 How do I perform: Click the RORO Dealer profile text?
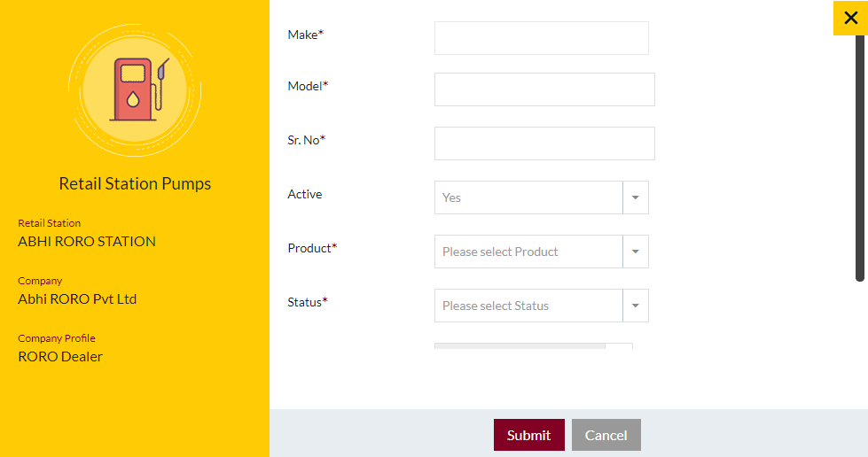click(60, 357)
